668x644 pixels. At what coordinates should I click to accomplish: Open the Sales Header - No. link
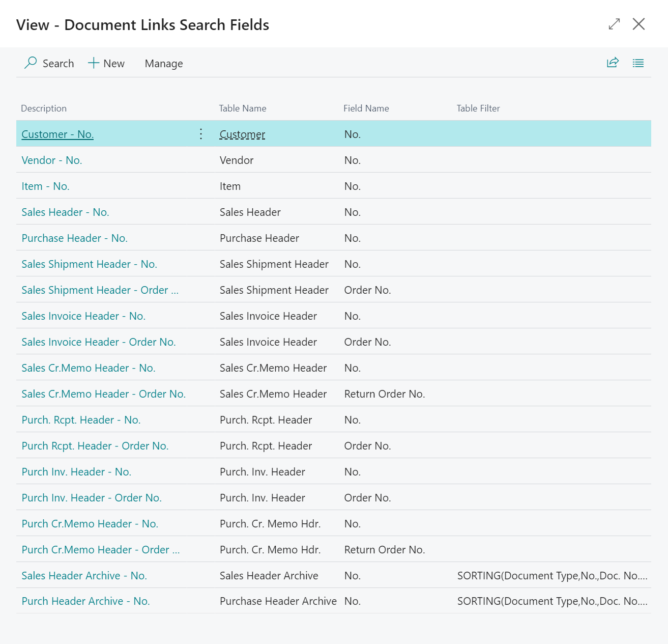[65, 212]
